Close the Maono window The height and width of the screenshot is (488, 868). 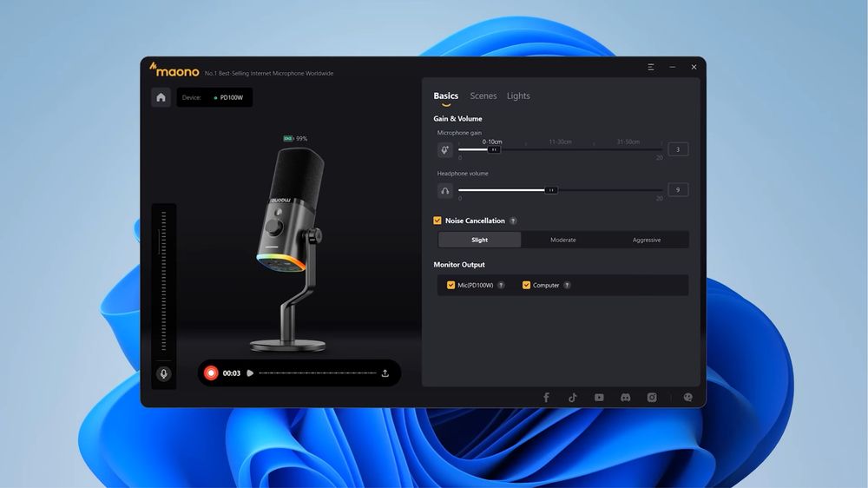click(694, 67)
